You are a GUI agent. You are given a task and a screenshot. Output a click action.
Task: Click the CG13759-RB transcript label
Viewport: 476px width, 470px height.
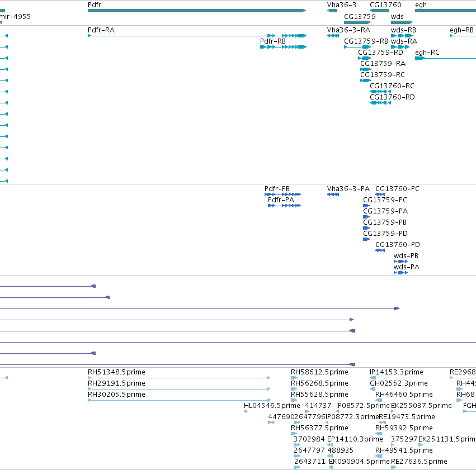coord(366,41)
